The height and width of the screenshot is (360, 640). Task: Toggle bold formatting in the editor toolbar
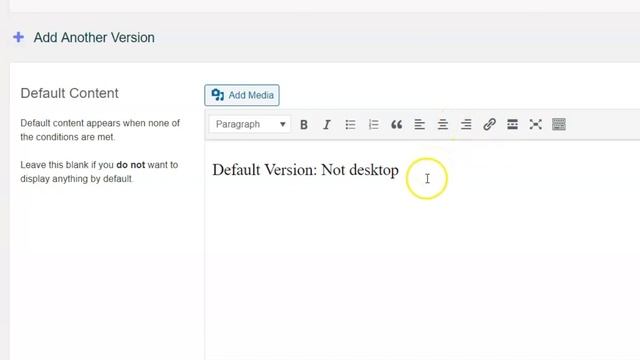(304, 124)
